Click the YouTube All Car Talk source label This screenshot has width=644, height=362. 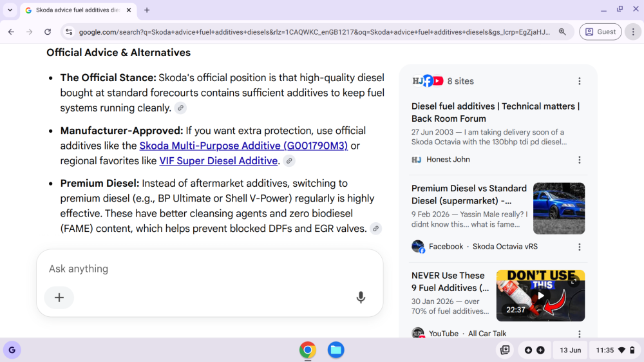pyautogui.click(x=468, y=334)
